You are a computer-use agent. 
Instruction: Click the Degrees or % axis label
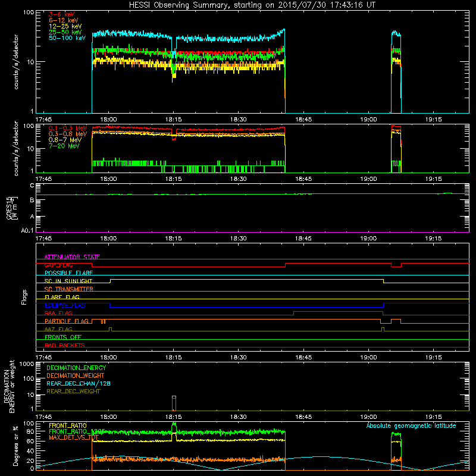[15, 446]
